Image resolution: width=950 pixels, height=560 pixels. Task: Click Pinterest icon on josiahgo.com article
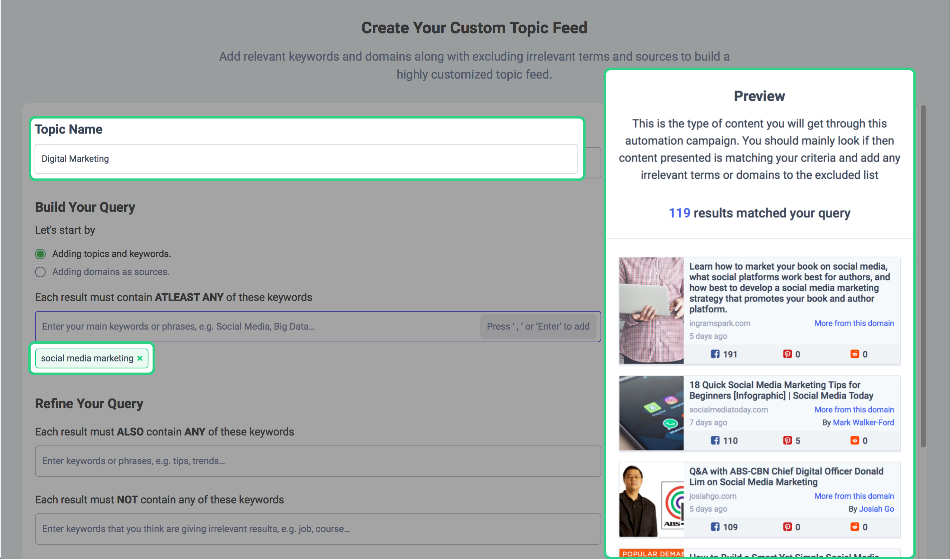click(787, 527)
